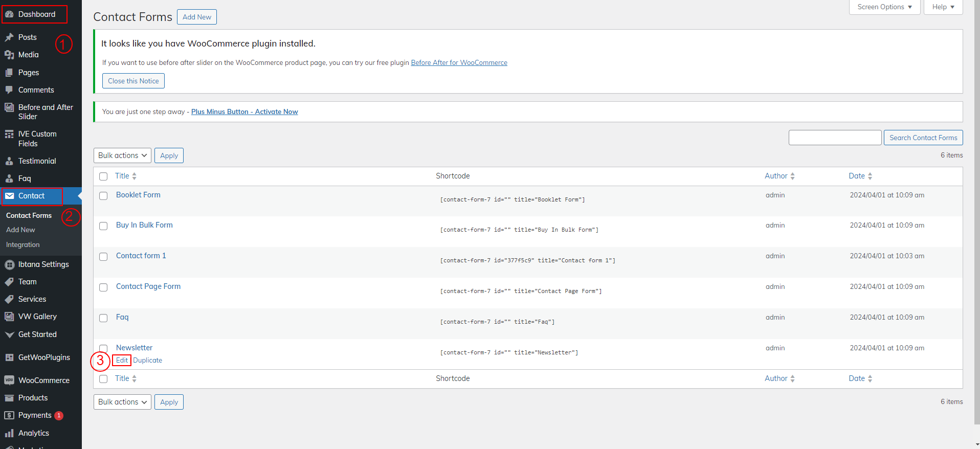Tick the Booklet Form row checkbox

pos(103,196)
